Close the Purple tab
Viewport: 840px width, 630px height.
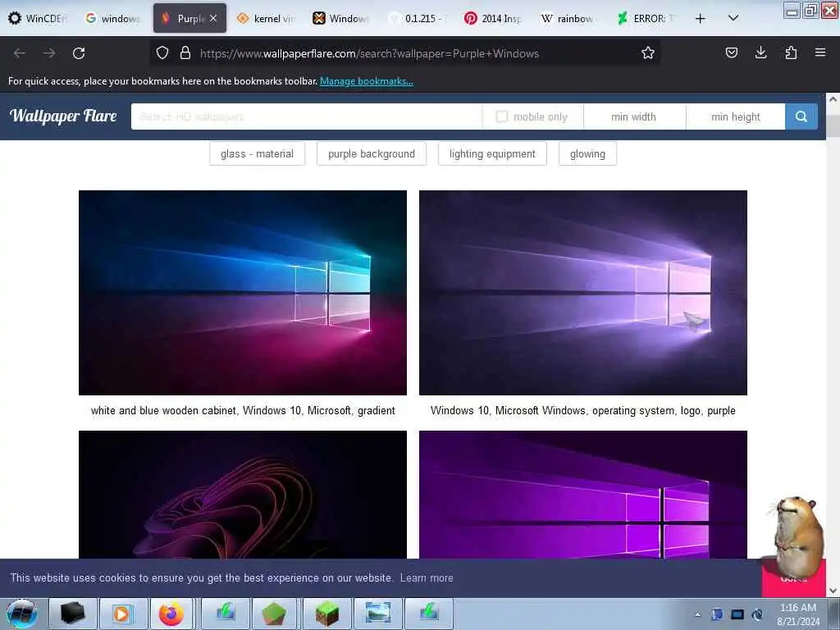tap(213, 18)
